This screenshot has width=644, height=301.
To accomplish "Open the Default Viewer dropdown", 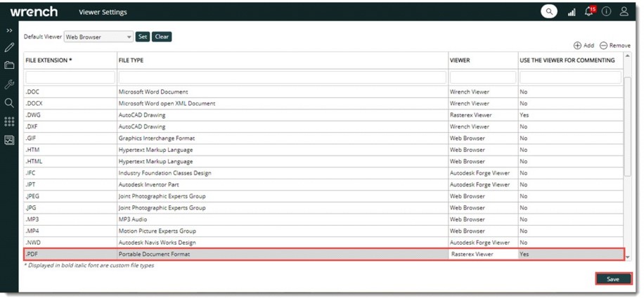I will [x=98, y=37].
